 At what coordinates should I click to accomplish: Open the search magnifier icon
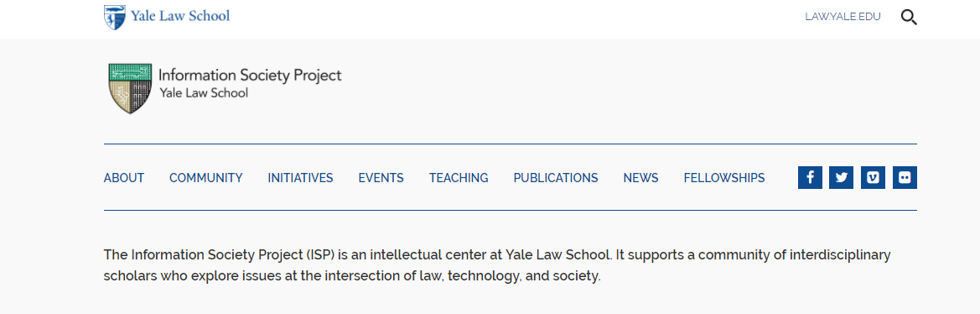coord(909,17)
